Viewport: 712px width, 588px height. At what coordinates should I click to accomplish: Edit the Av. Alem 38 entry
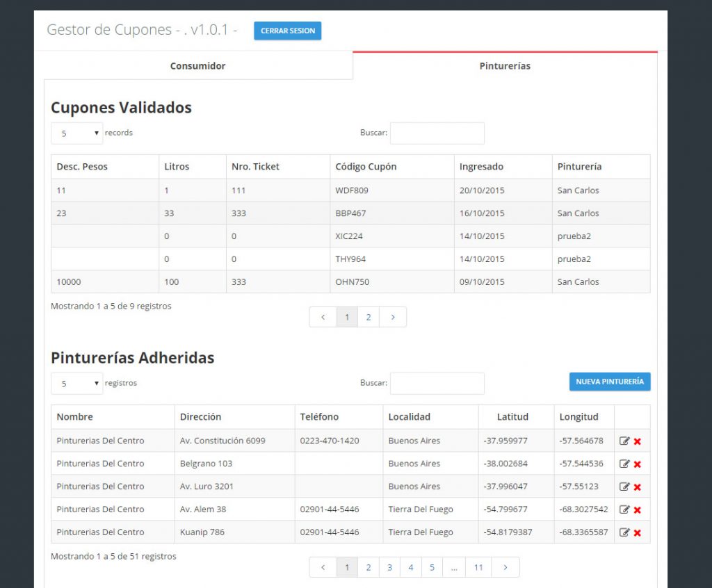(624, 509)
